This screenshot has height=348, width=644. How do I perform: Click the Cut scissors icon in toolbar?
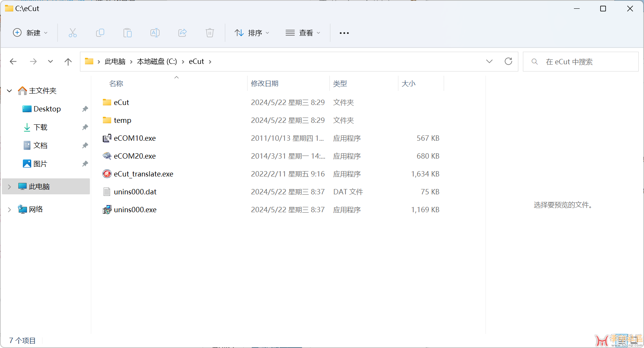72,33
